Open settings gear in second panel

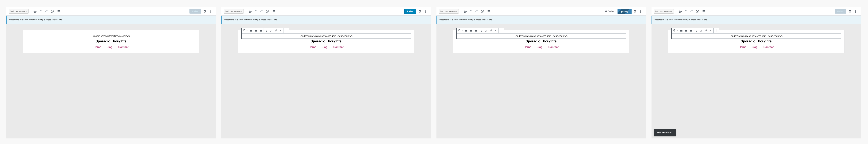coord(420,12)
